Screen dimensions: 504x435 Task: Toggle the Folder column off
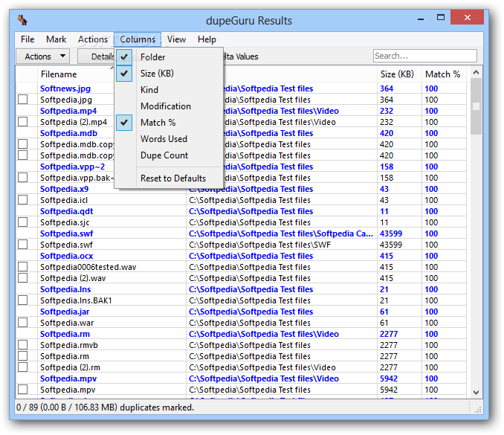tap(169, 57)
